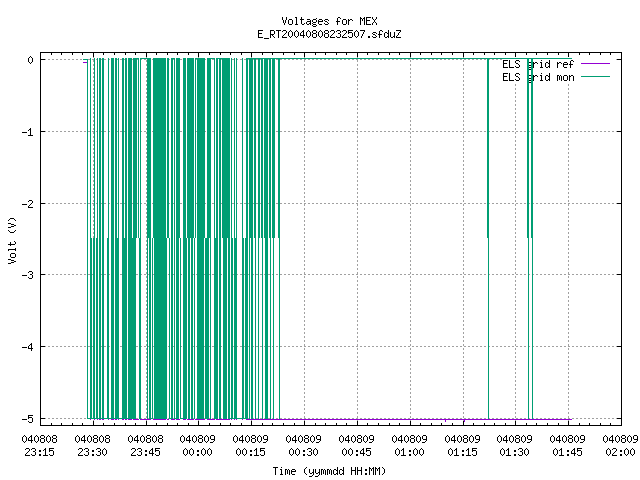Click the x-axis tick label '040809 02:00'
The width and height of the screenshot is (640, 480).
(620, 446)
